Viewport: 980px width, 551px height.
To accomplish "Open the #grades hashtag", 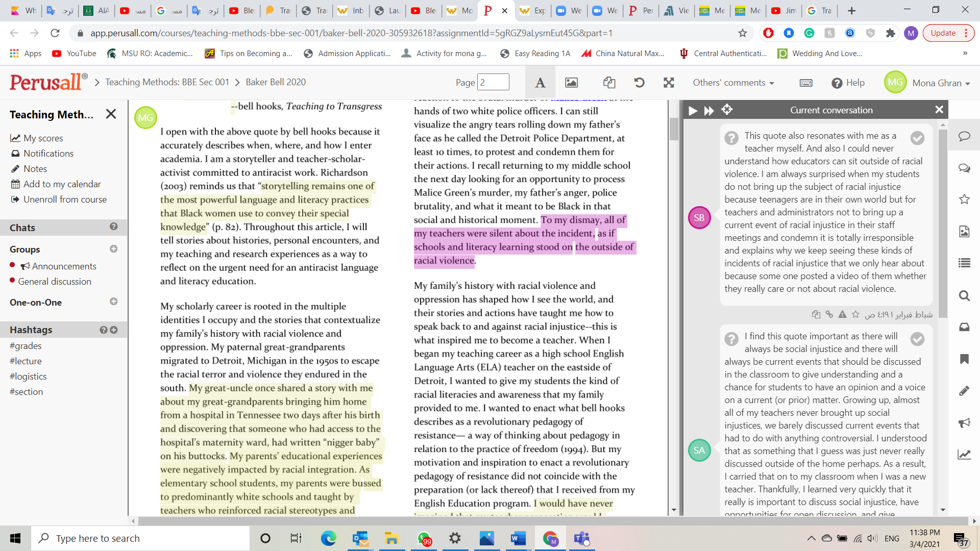I will point(26,346).
